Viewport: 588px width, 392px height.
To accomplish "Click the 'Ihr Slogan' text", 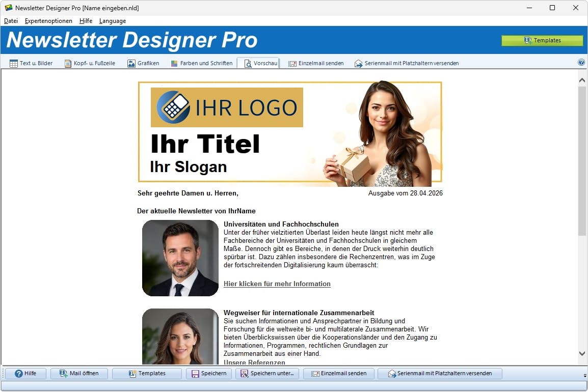I will pos(189,167).
